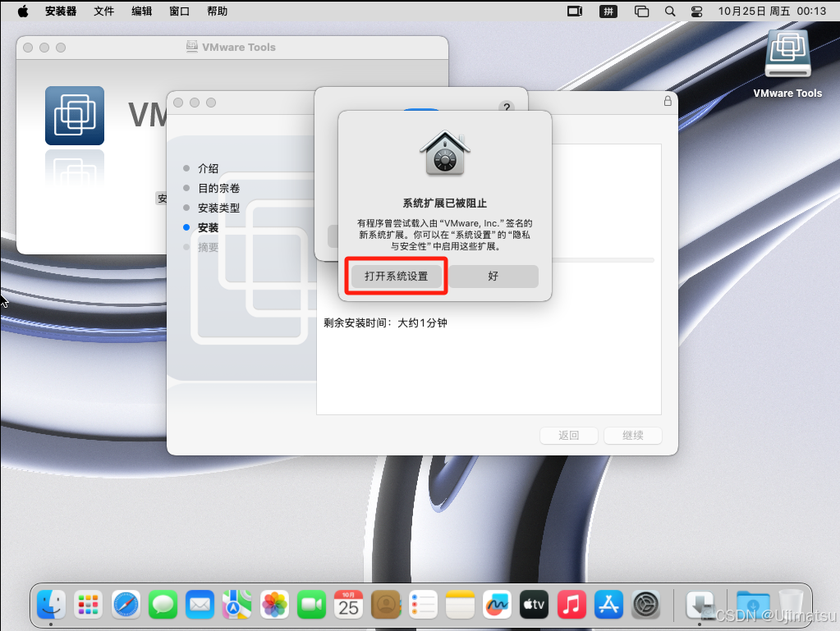This screenshot has height=631, width=840.
Task: Click the remaining install time text 剩余安装时间
Action: pyautogui.click(x=385, y=322)
